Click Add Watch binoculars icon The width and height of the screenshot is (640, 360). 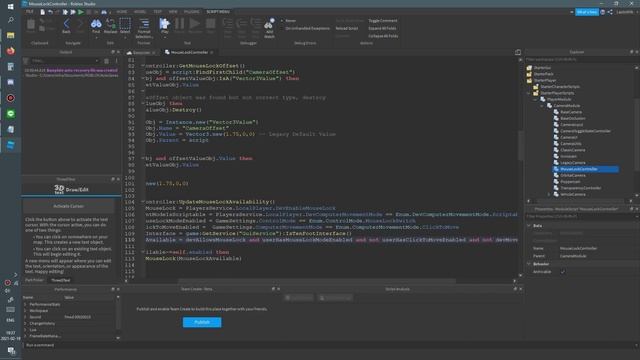269,27
